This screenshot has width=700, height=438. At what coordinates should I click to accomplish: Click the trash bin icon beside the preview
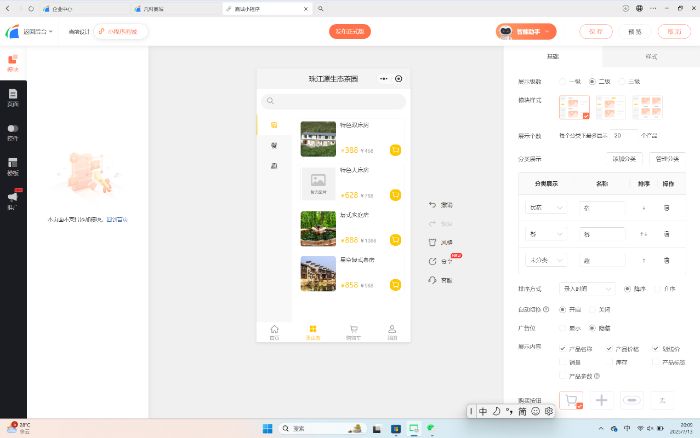pyautogui.click(x=432, y=242)
